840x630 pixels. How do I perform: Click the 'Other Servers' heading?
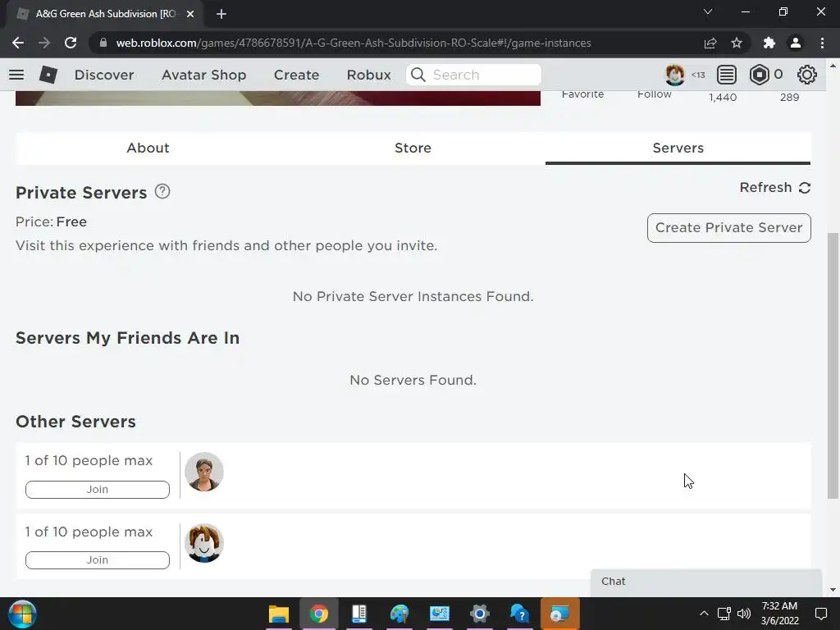click(75, 422)
